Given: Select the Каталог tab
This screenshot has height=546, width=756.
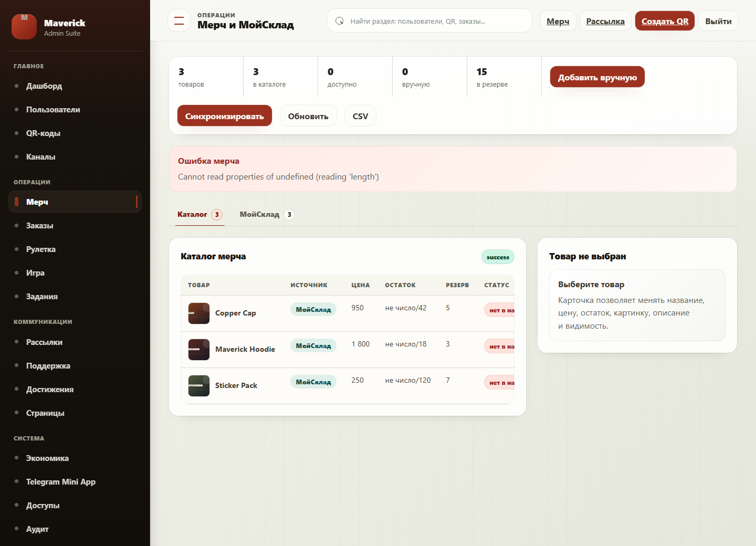Looking at the screenshot, I should coord(200,215).
